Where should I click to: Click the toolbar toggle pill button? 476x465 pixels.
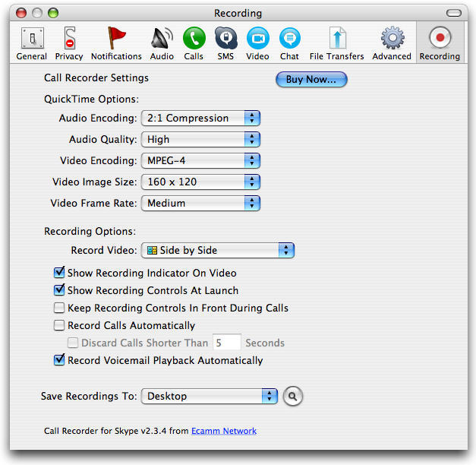(x=454, y=13)
